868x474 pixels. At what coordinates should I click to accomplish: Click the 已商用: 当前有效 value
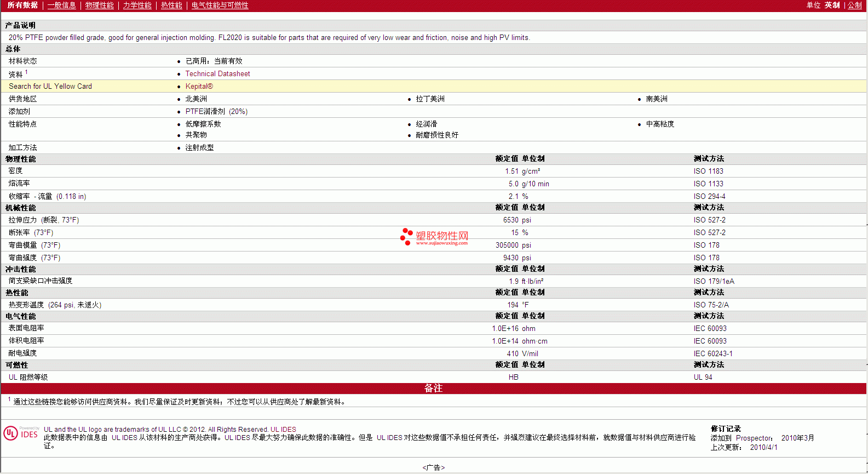coord(214,61)
